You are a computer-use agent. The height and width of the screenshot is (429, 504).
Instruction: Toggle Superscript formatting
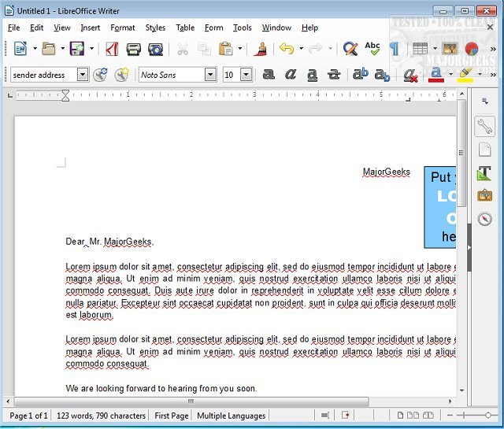pos(361,74)
